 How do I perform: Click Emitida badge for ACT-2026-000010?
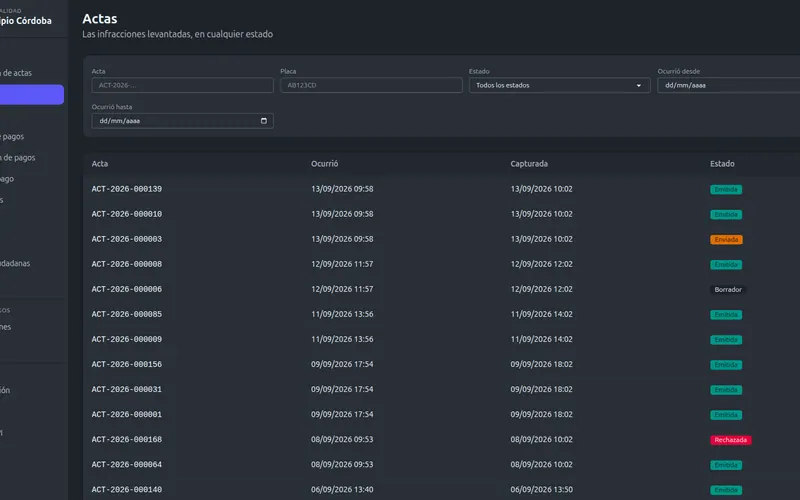(x=726, y=214)
